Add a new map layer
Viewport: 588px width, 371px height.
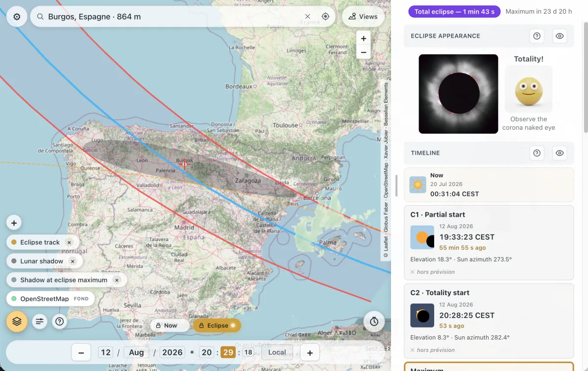pos(14,223)
